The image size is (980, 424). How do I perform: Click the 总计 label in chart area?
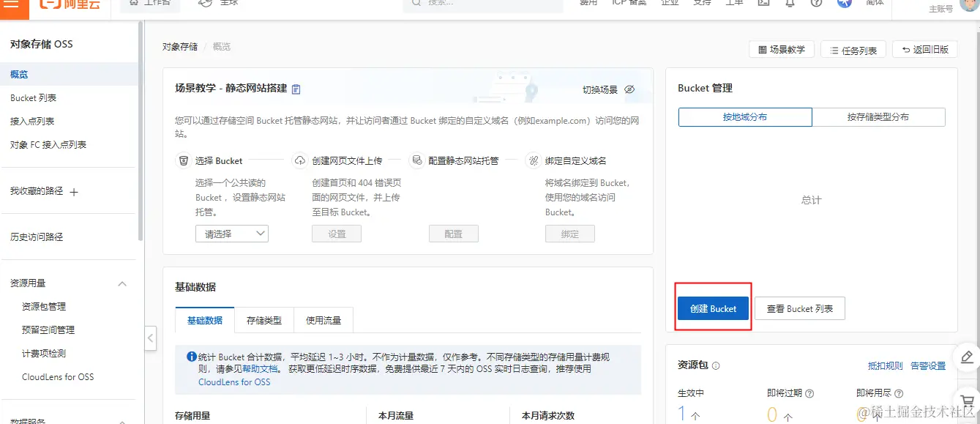[x=812, y=200]
